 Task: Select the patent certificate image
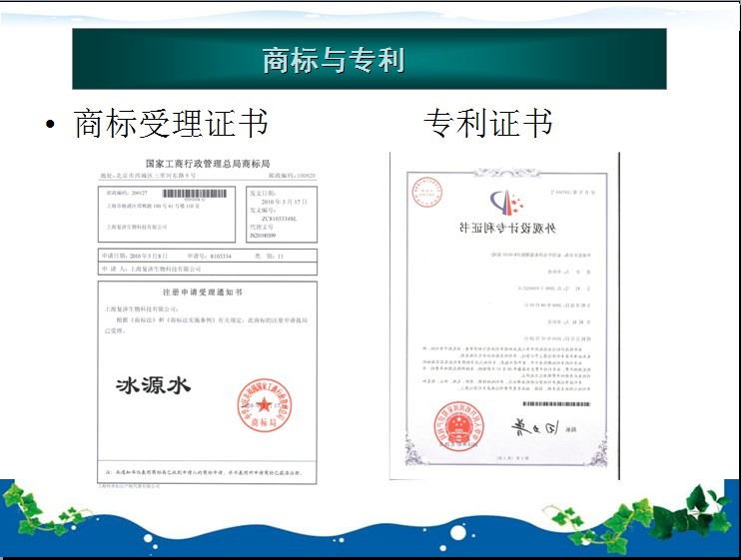pos(504,315)
